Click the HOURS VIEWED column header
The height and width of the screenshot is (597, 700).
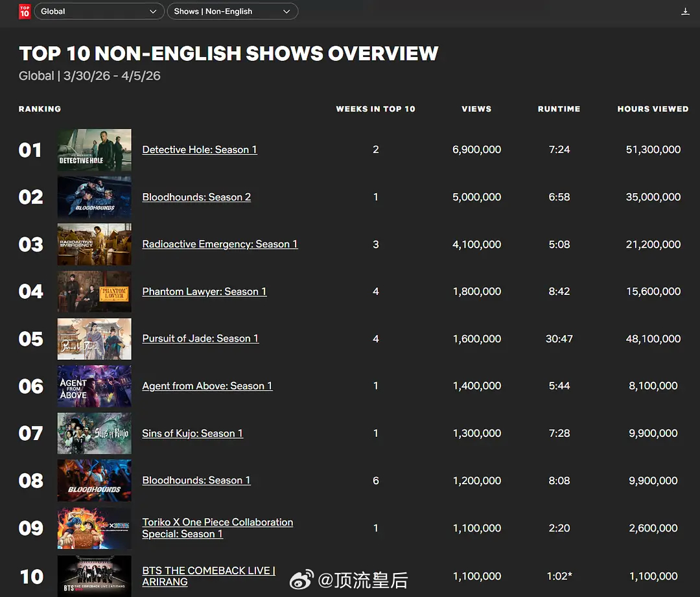[x=653, y=109]
